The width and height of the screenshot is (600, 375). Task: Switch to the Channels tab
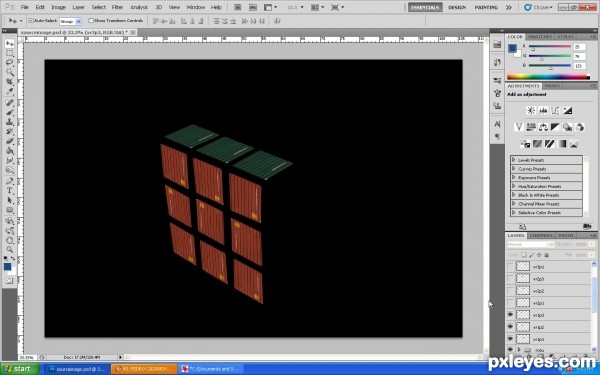[x=541, y=235]
